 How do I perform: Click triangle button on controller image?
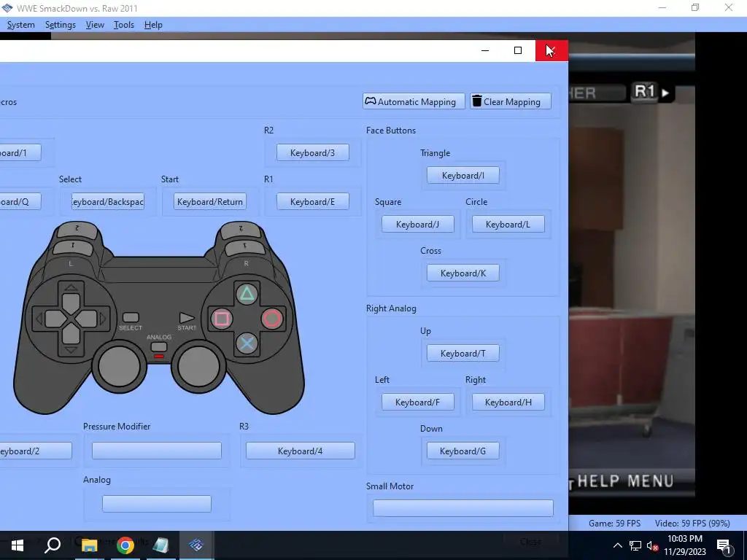click(x=247, y=294)
